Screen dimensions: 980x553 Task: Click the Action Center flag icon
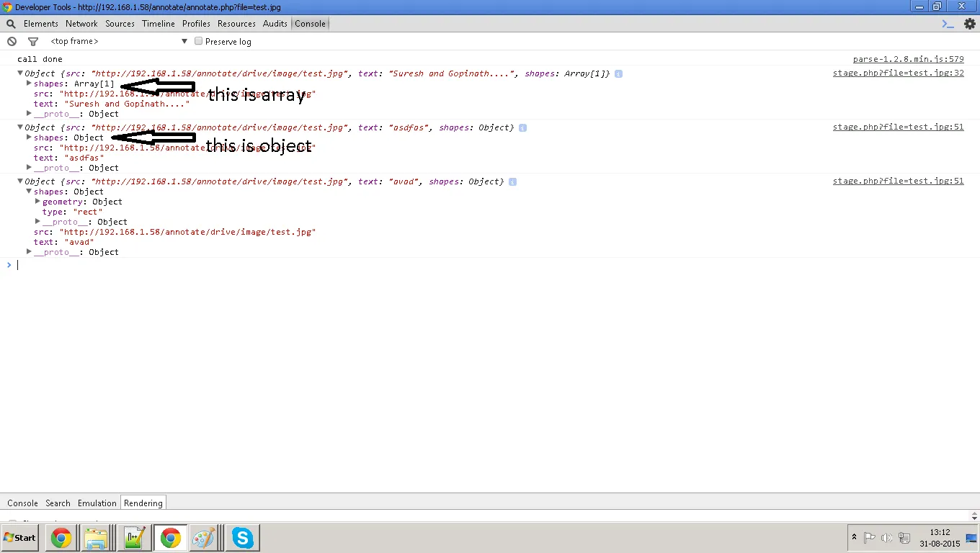(x=869, y=538)
